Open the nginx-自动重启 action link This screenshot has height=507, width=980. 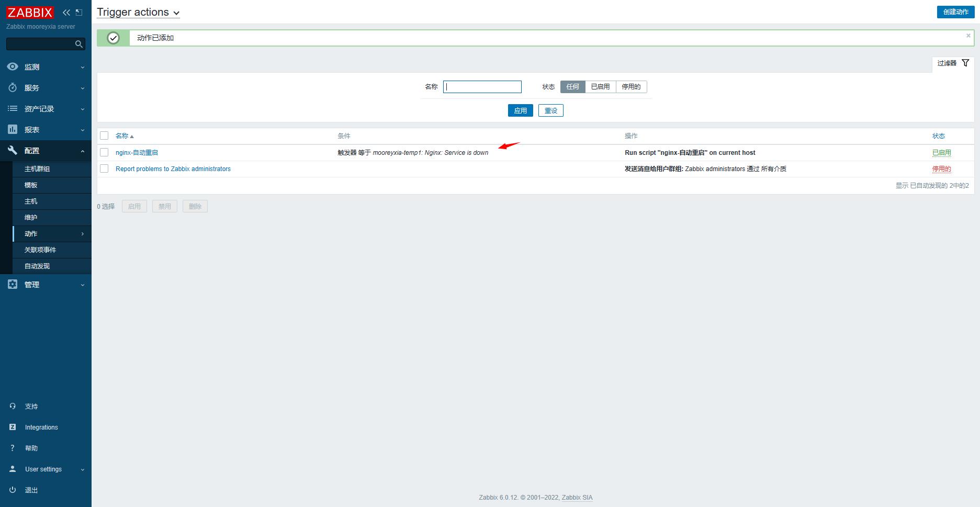point(137,153)
